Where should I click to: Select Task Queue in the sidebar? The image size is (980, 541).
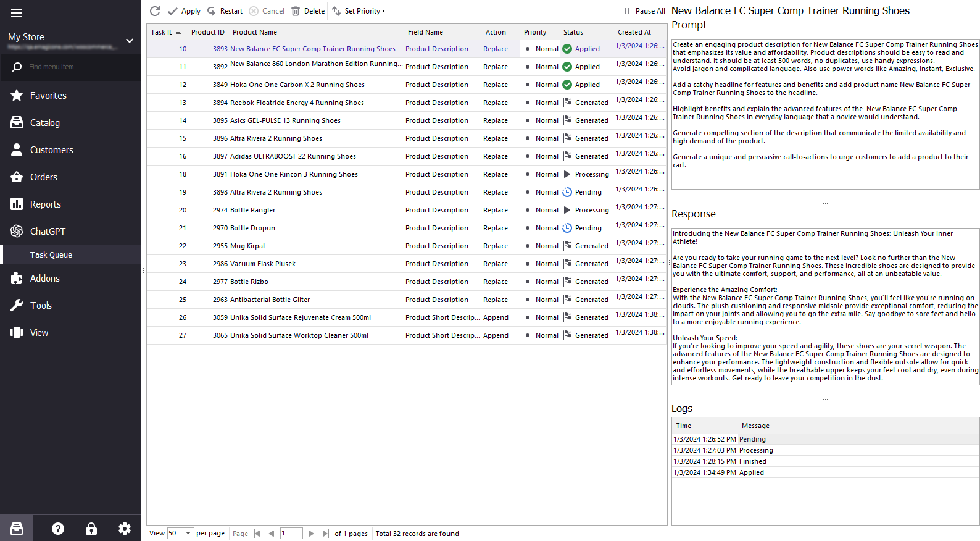tap(51, 255)
